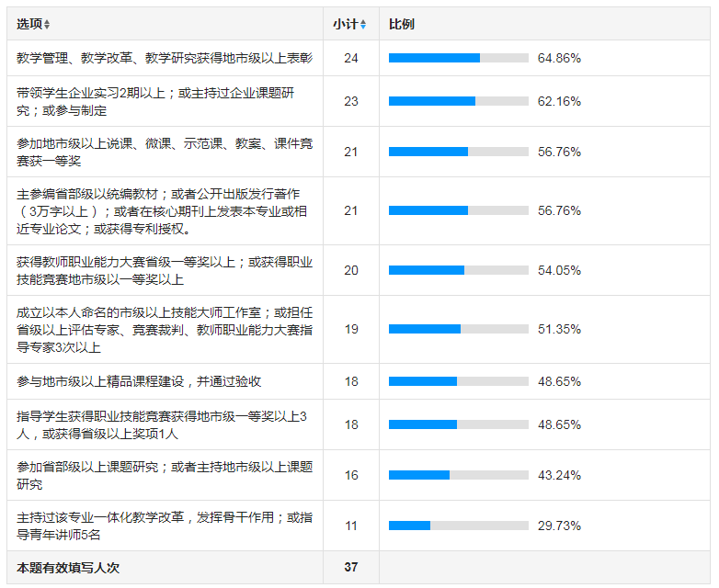Click the 本题有效填写人次 total row label
The image size is (719, 588).
click(x=68, y=568)
